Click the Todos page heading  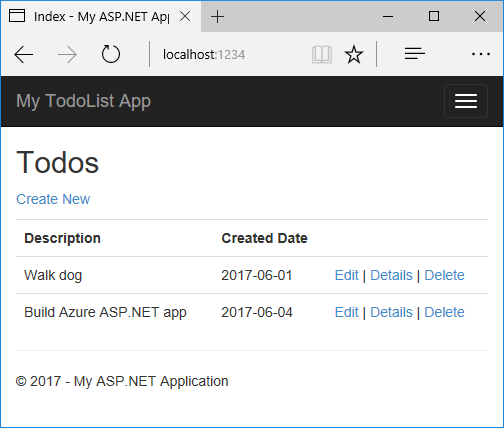tap(58, 162)
